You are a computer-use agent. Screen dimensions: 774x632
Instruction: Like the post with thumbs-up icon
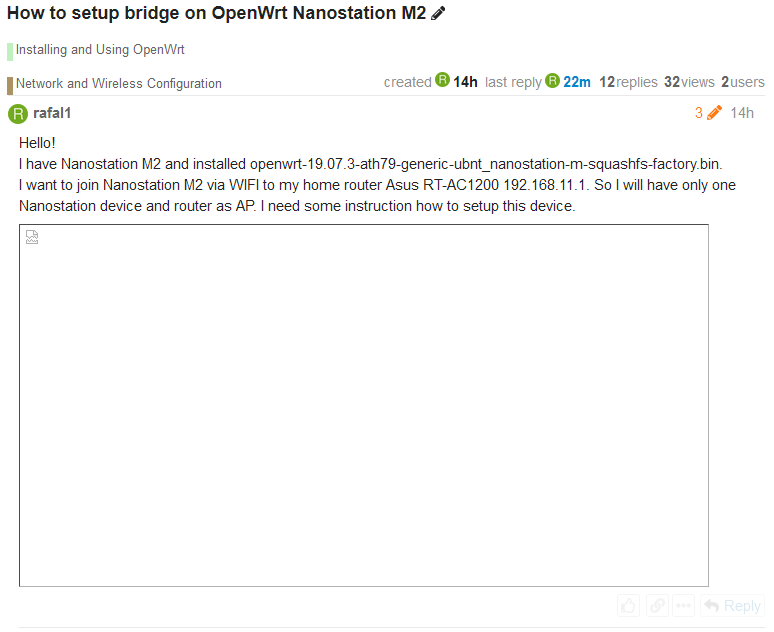tap(628, 605)
